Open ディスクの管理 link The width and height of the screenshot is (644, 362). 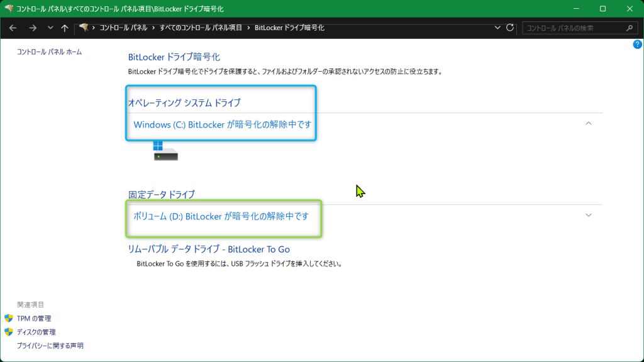[36, 332]
